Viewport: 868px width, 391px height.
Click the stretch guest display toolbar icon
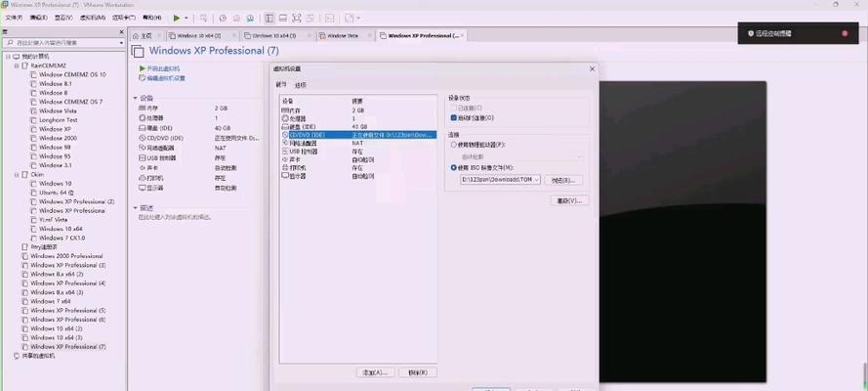(x=349, y=19)
